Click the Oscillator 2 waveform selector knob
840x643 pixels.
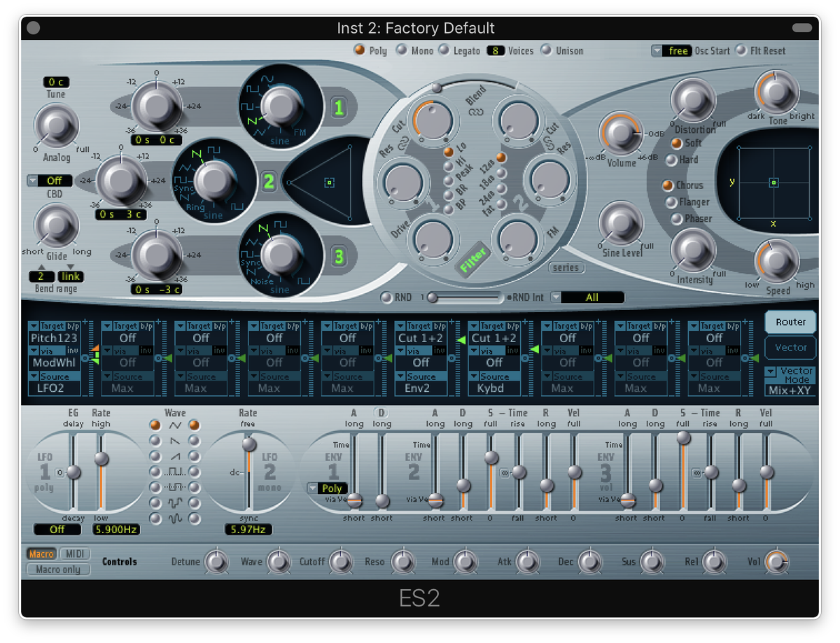point(215,181)
